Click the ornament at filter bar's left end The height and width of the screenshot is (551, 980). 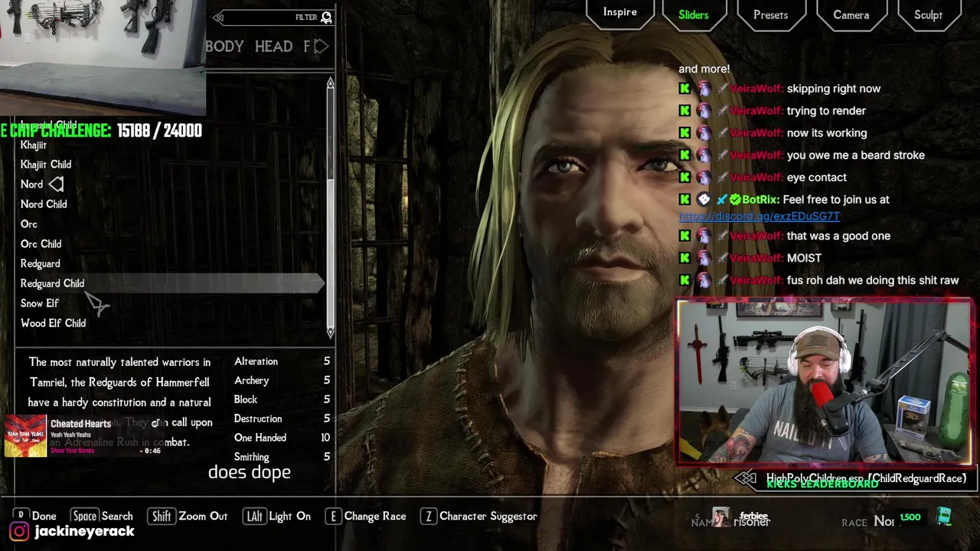pyautogui.click(x=219, y=17)
